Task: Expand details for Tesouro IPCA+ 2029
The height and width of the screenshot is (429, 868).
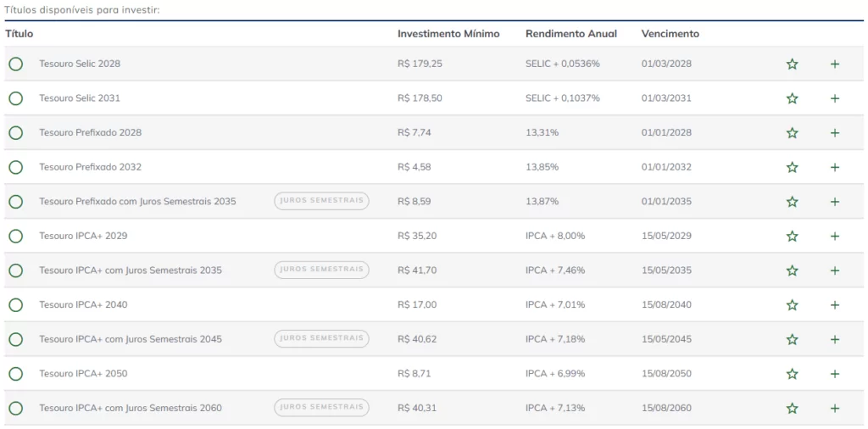Action: 835,237
